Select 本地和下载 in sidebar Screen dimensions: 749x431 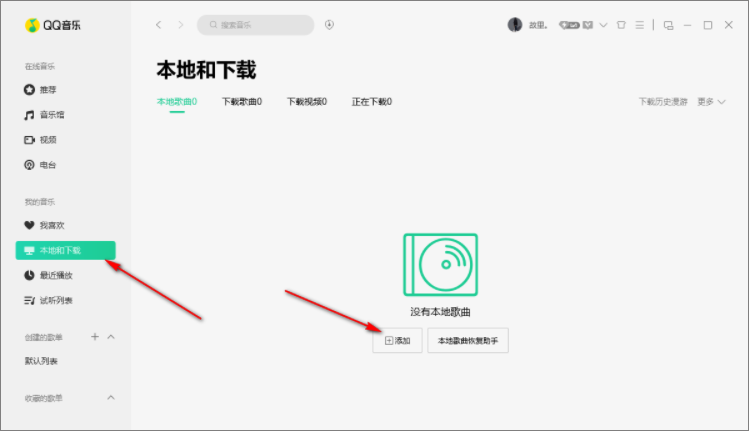[65, 250]
